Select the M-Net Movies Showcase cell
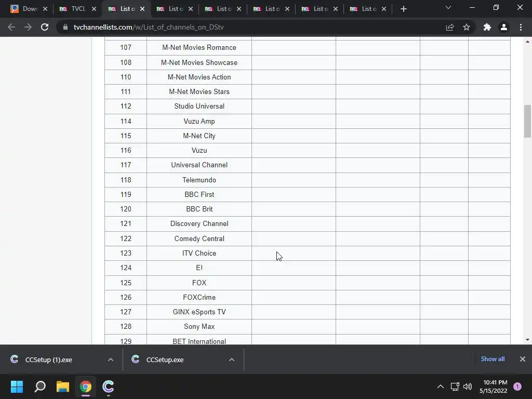Viewport: 532px width, 399px height. (x=199, y=62)
